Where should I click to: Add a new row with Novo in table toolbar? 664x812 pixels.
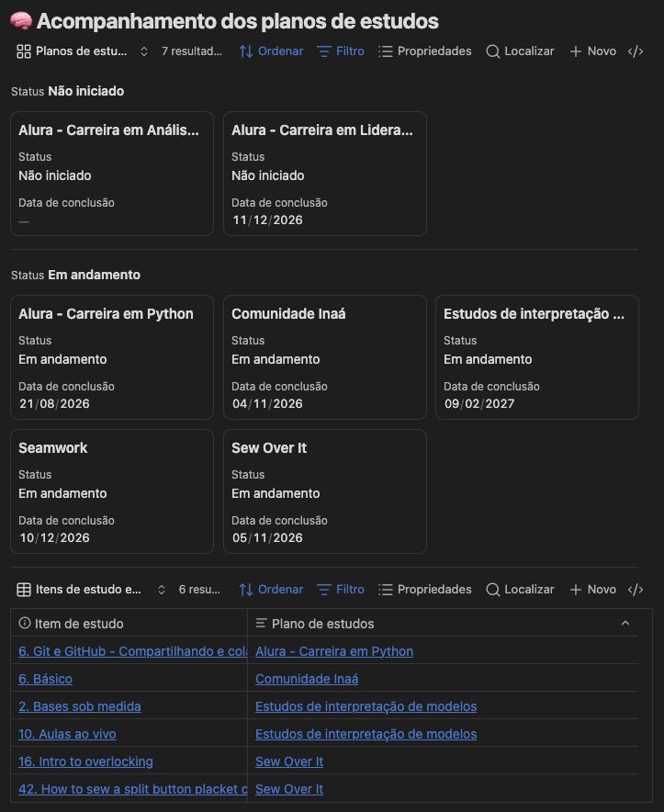[x=592, y=590]
